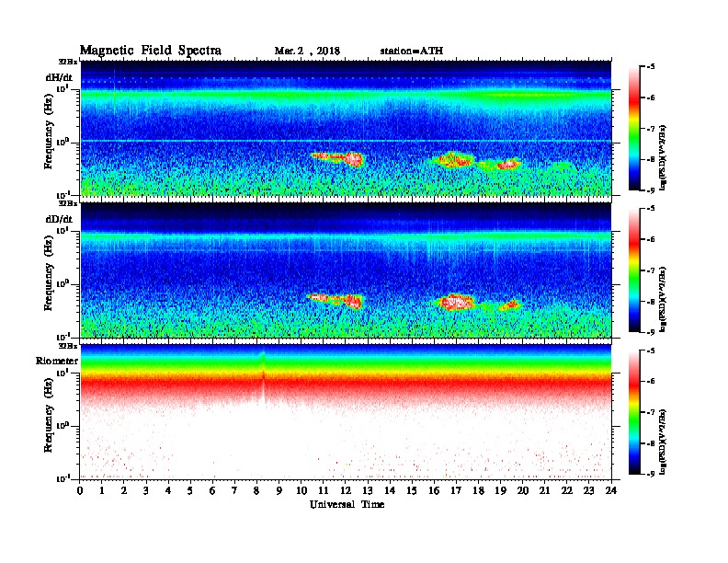The height and width of the screenshot is (563, 728).
Task: Click the red emission burst near 19 UT in dH/dt
Action: [507, 164]
